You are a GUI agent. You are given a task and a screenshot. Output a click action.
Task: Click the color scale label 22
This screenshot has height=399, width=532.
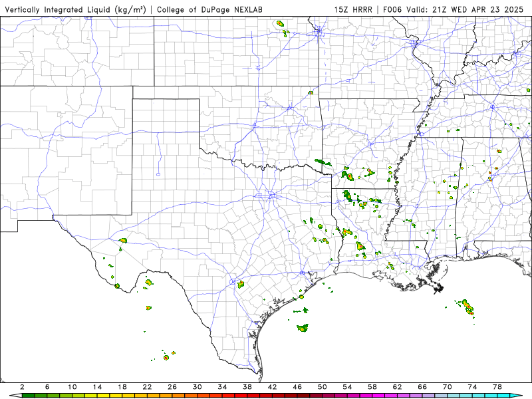[147, 387]
